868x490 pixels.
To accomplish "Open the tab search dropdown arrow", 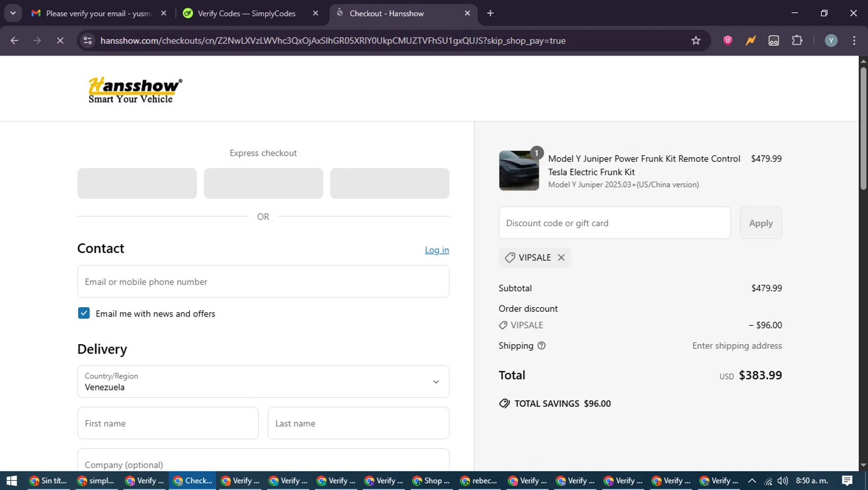I will [x=13, y=13].
